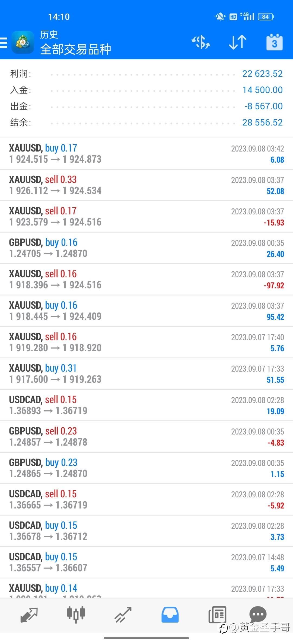The width and height of the screenshot is (293, 644).
Task: Open XAUUSD buy 0.17 trade with 6.08 profit
Action: (x=146, y=153)
